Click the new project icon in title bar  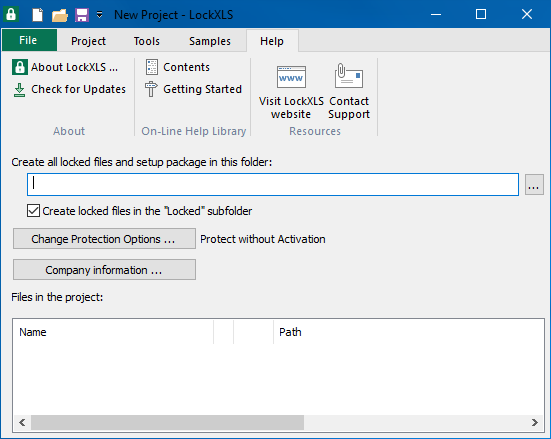[37, 15]
